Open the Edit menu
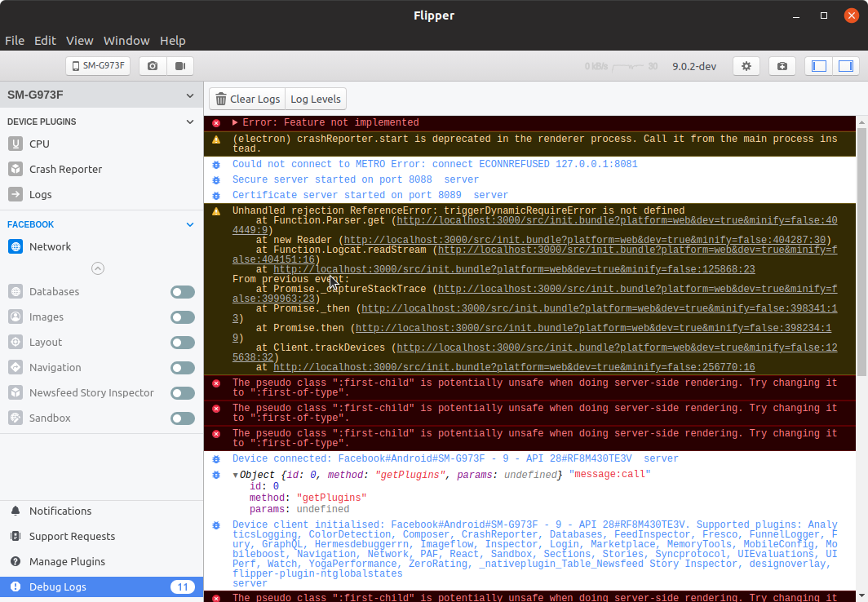868x602 pixels. pyautogui.click(x=45, y=41)
